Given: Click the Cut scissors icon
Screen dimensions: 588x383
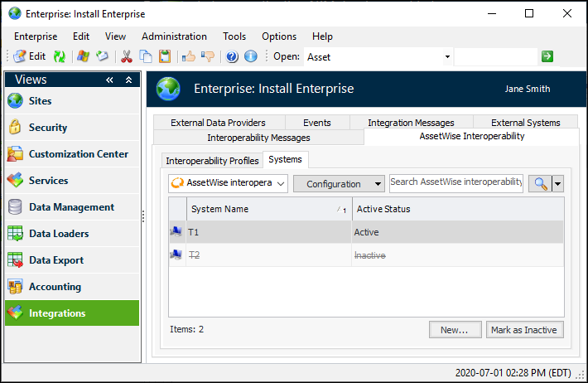Looking at the screenshot, I should [127, 56].
